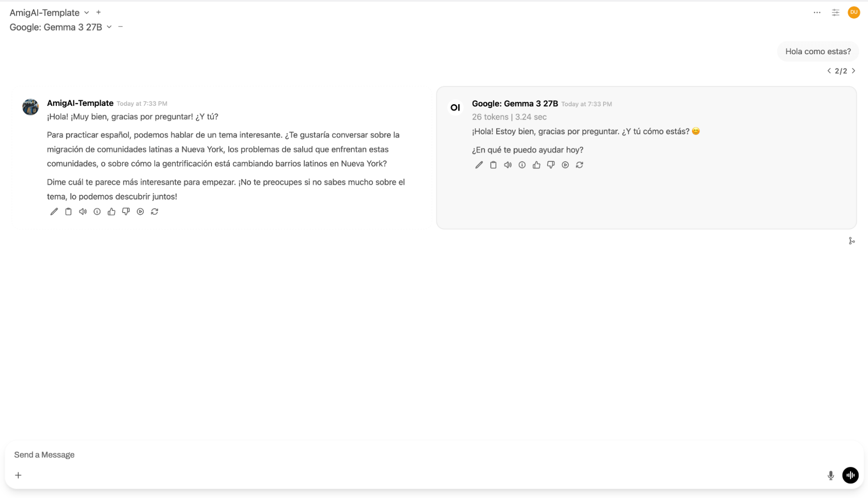
Task: Remove the Gemma 3 27B model with minus
Action: [x=120, y=26]
